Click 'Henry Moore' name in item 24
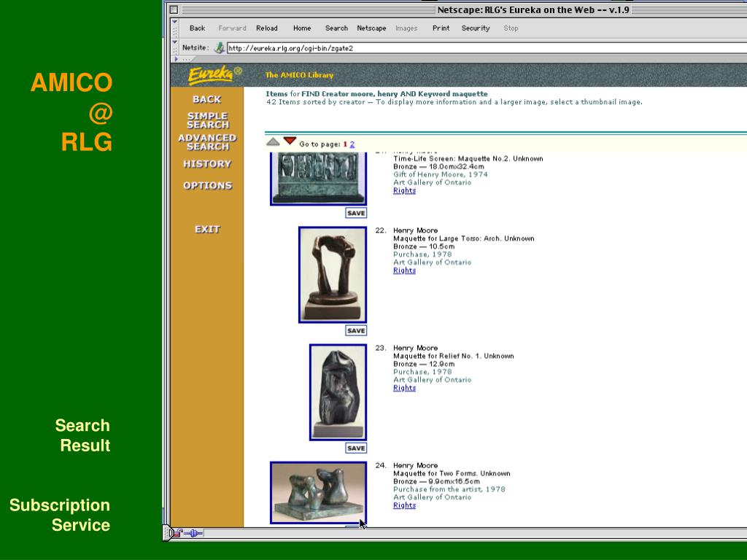This screenshot has width=747, height=560. (415, 466)
